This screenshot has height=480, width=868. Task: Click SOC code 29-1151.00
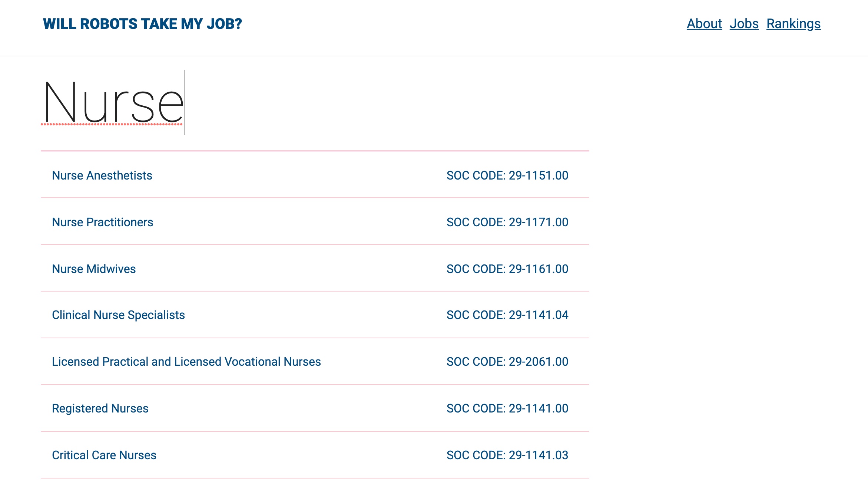[507, 175]
